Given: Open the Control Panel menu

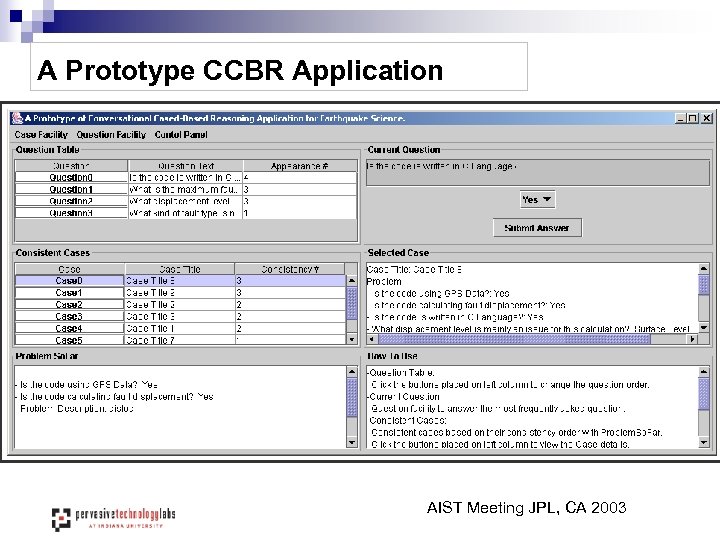Looking at the screenshot, I should tap(181, 135).
